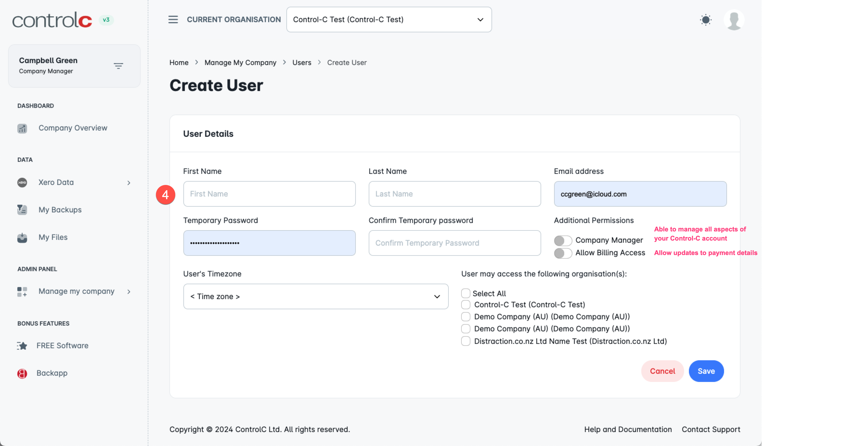The height and width of the screenshot is (446, 868).
Task: Open Company Overview in the sidebar
Action: 73,128
